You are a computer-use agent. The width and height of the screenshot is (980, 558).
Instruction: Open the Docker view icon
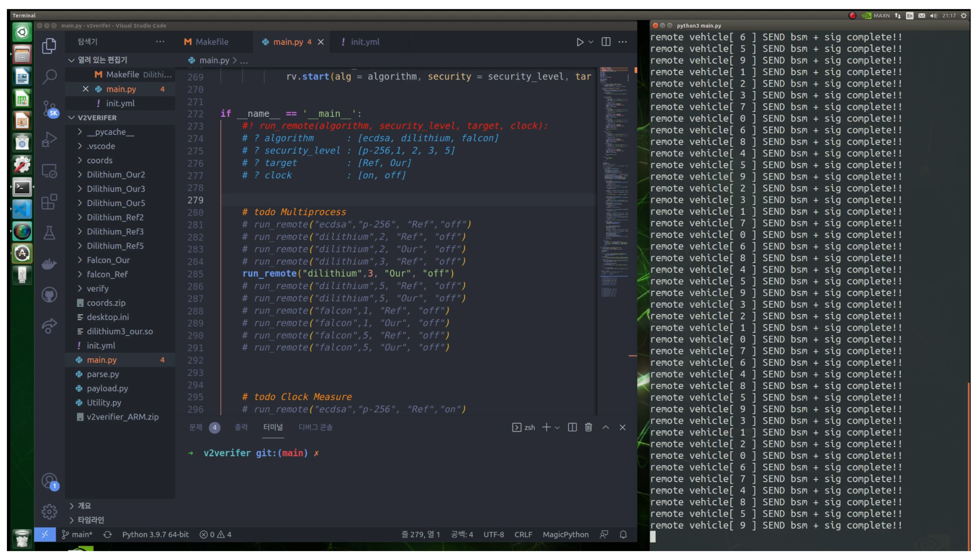pos(50,264)
